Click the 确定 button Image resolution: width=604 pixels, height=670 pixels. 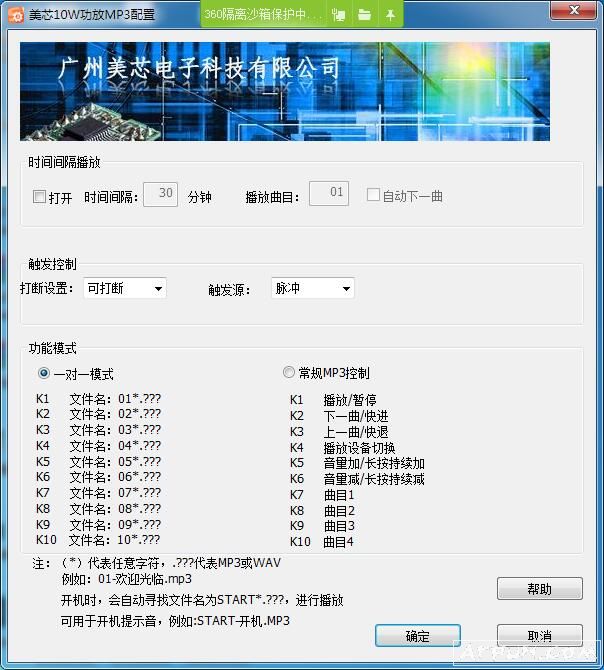(418, 636)
